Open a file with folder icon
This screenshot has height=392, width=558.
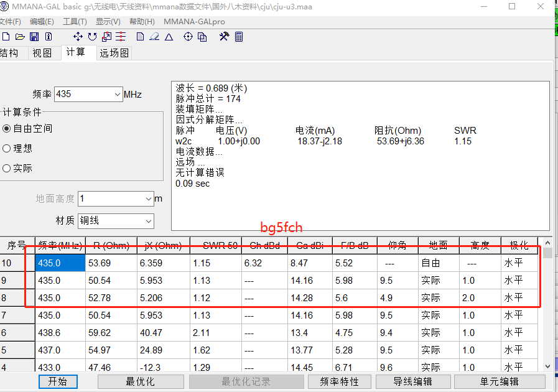pos(20,37)
